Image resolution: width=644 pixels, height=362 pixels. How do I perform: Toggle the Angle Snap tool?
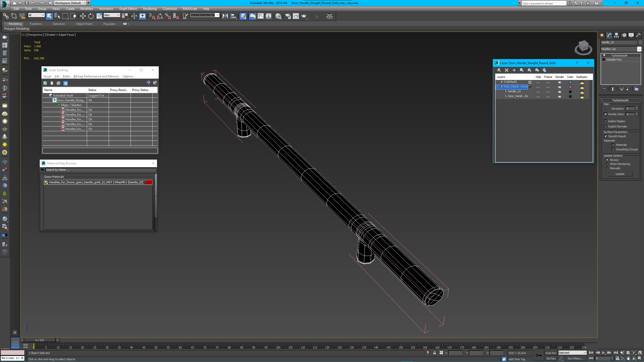click(160, 16)
